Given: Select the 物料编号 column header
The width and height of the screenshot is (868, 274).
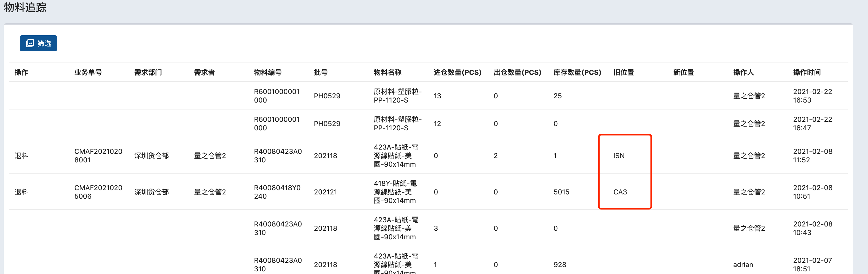Looking at the screenshot, I should pos(268,72).
